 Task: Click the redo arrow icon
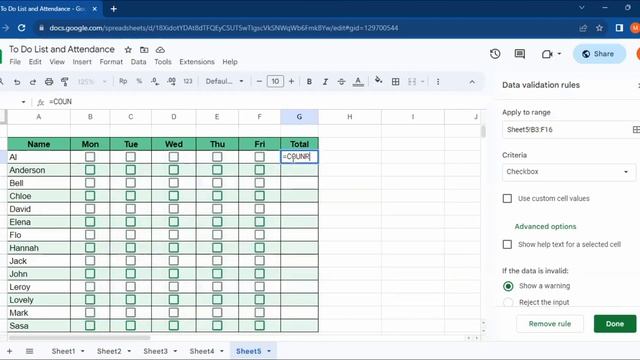pyautogui.click(x=33, y=82)
